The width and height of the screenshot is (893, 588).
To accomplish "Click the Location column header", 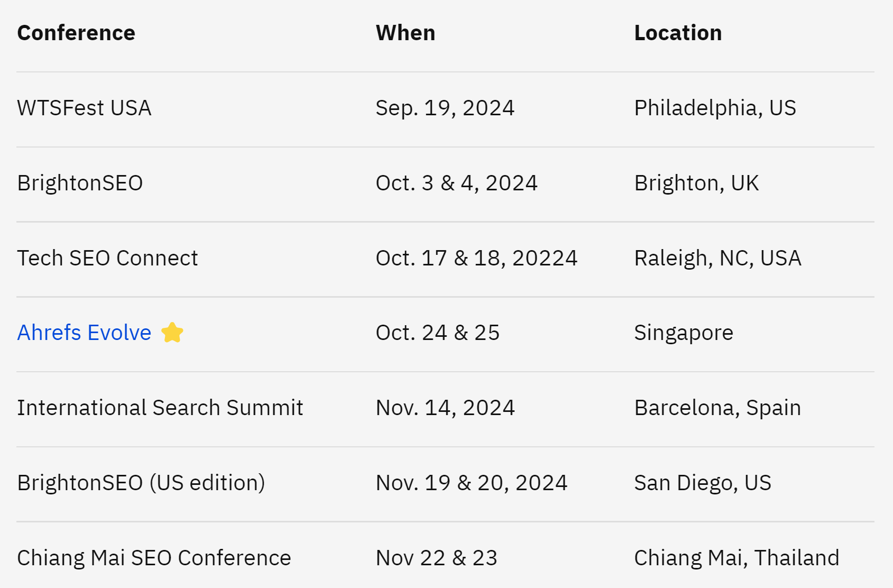I will 678,33.
